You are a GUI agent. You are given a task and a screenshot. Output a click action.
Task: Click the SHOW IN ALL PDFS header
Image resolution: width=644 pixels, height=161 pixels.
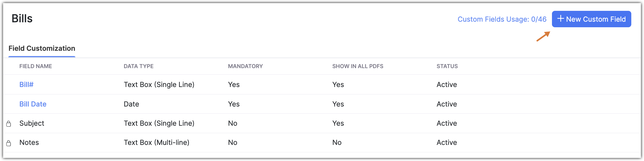[x=358, y=66]
